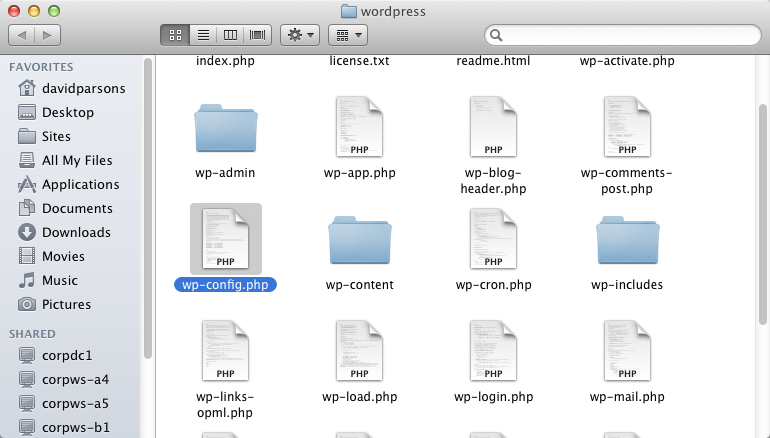Switch to list view mode
Screen dimensions: 770x438
[203, 35]
